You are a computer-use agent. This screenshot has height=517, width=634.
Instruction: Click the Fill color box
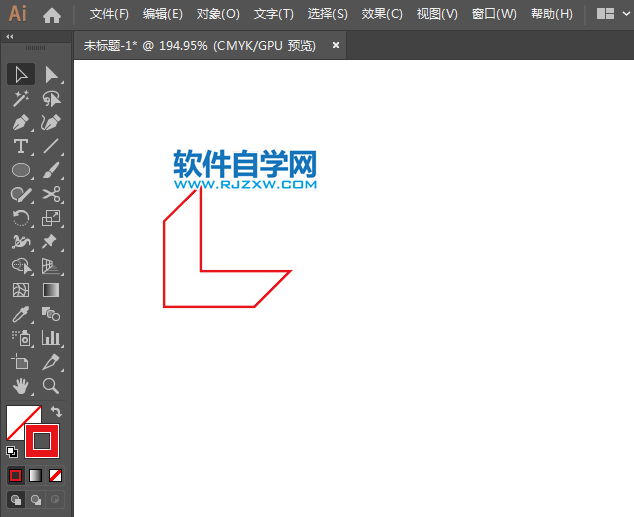[15, 416]
